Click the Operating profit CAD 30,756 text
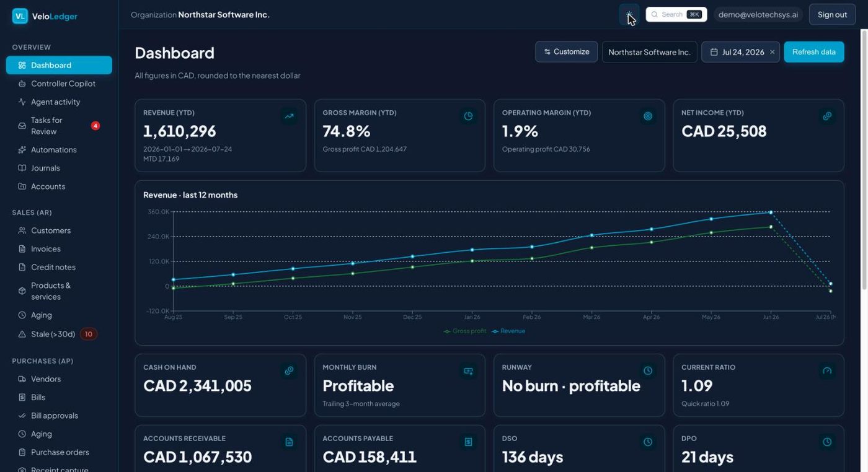This screenshot has width=868, height=472. click(547, 149)
